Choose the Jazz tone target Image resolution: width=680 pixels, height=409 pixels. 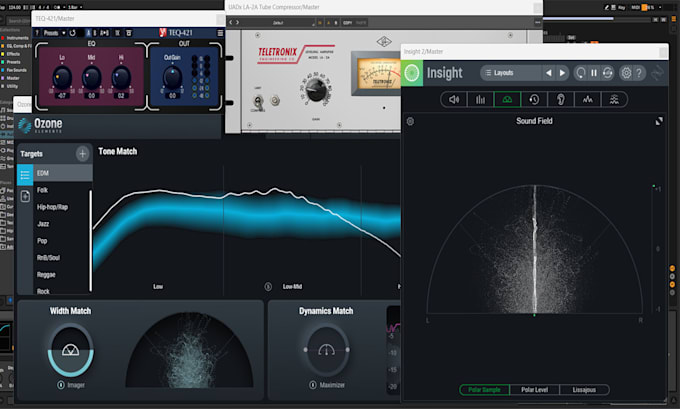click(43, 224)
